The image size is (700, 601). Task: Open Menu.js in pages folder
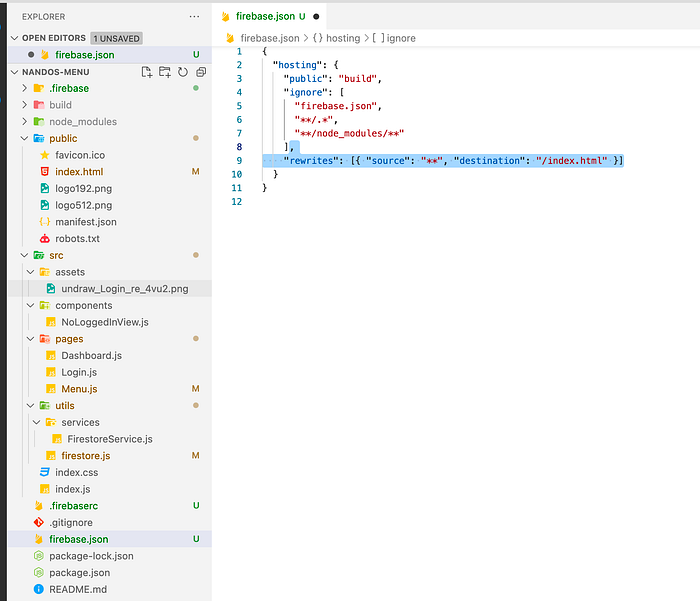coord(110,389)
